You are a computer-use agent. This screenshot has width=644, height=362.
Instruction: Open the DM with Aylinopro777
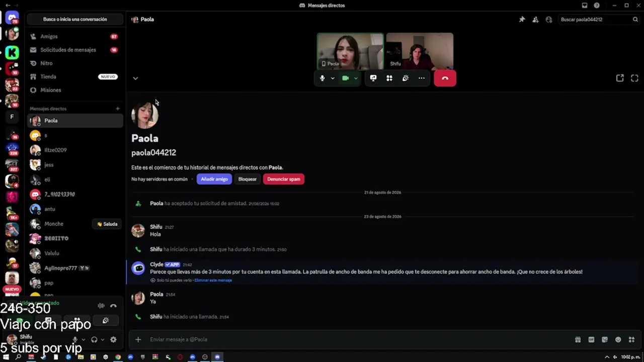(75, 268)
